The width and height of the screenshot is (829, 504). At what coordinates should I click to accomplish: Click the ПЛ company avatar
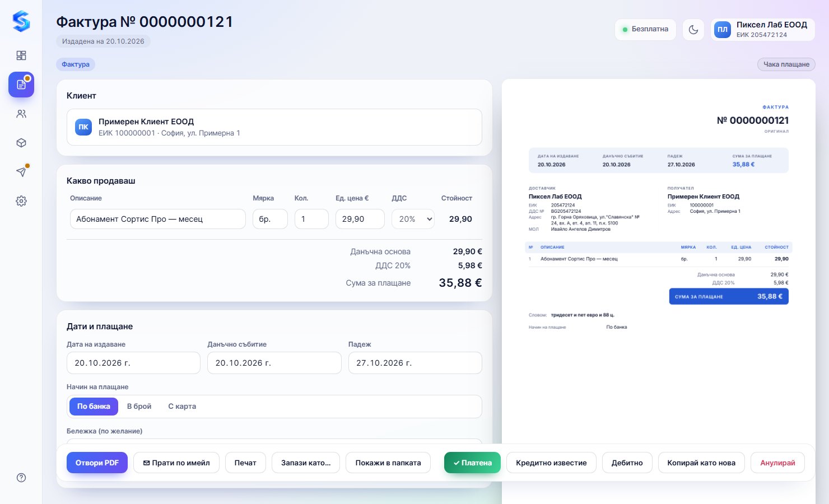click(723, 30)
